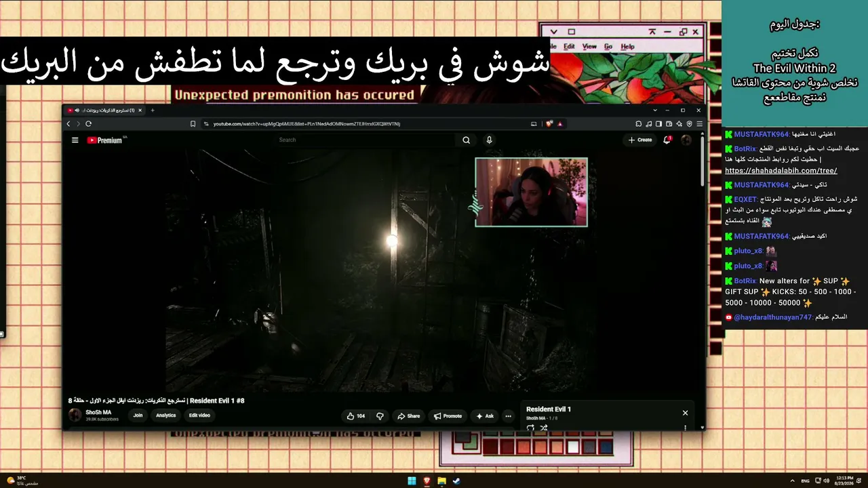
Task: Open more actions menu beside Ask
Action: [508, 416]
